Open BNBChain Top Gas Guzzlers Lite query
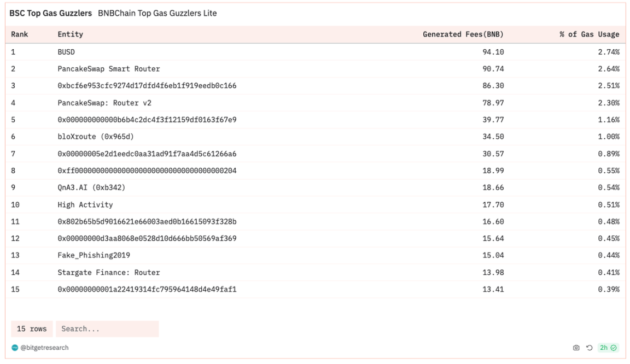The image size is (630, 364). pyautogui.click(x=157, y=13)
